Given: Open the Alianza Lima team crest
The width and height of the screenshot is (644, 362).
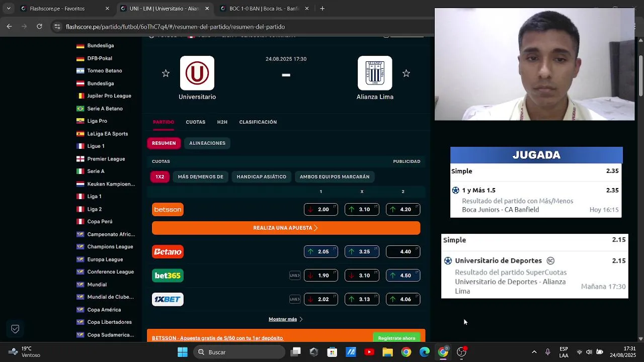Looking at the screenshot, I should pyautogui.click(x=375, y=73).
